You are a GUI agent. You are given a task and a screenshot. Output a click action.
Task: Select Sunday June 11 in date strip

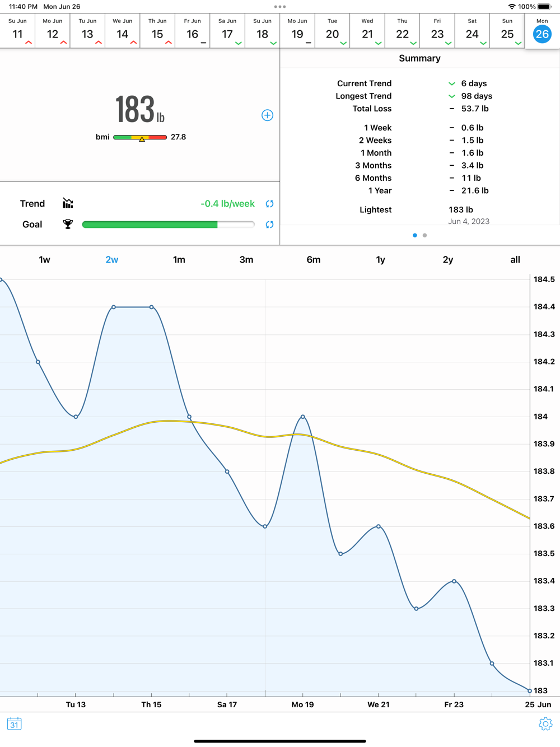[x=17, y=31]
